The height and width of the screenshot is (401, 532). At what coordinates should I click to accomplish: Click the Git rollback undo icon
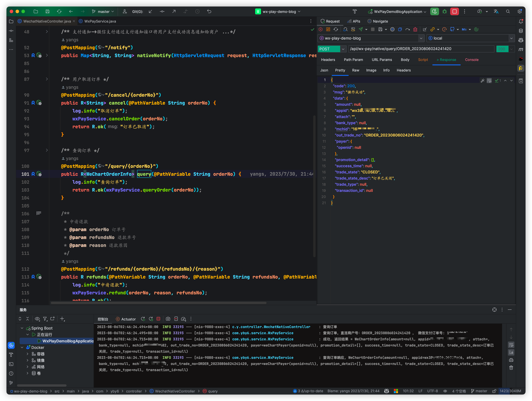point(209,12)
